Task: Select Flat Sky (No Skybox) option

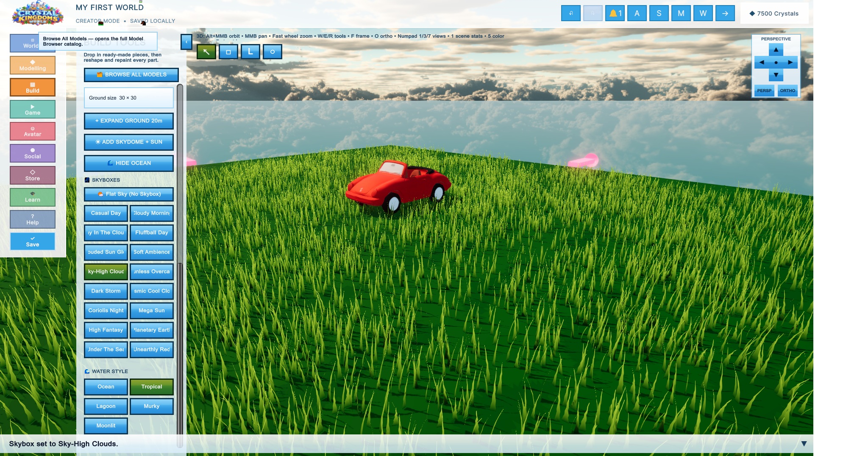Action: click(129, 194)
